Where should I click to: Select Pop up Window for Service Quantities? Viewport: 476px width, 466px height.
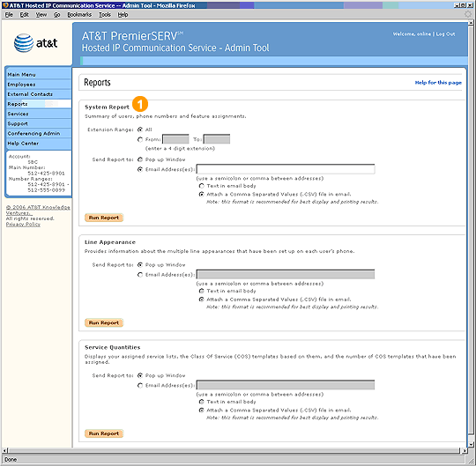tap(140, 375)
